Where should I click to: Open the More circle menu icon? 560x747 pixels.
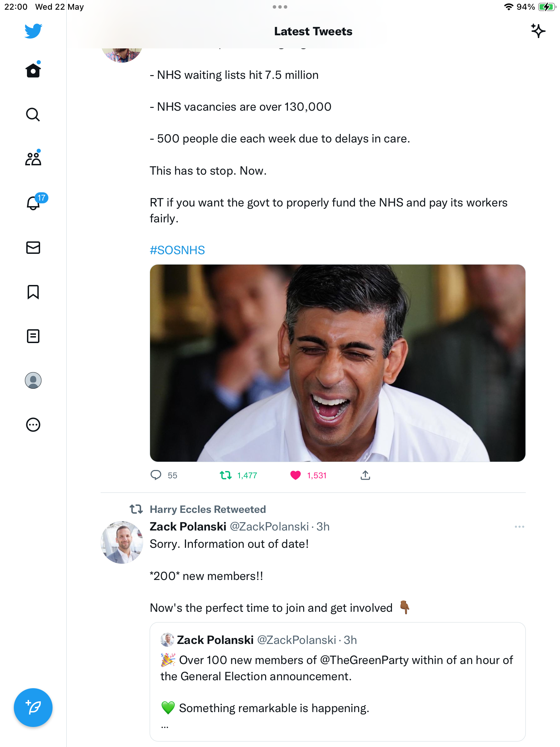[33, 425]
